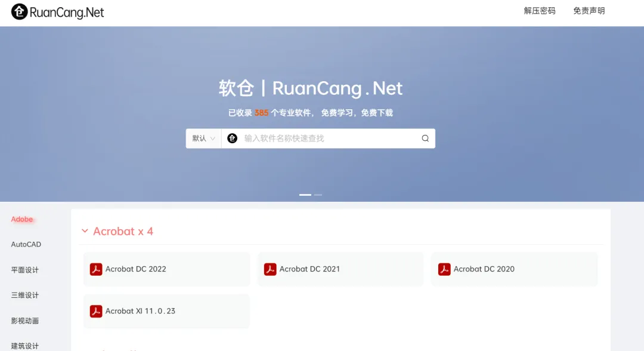644x351 pixels.
Task: Click the magnifier search icon
Action: 425,138
